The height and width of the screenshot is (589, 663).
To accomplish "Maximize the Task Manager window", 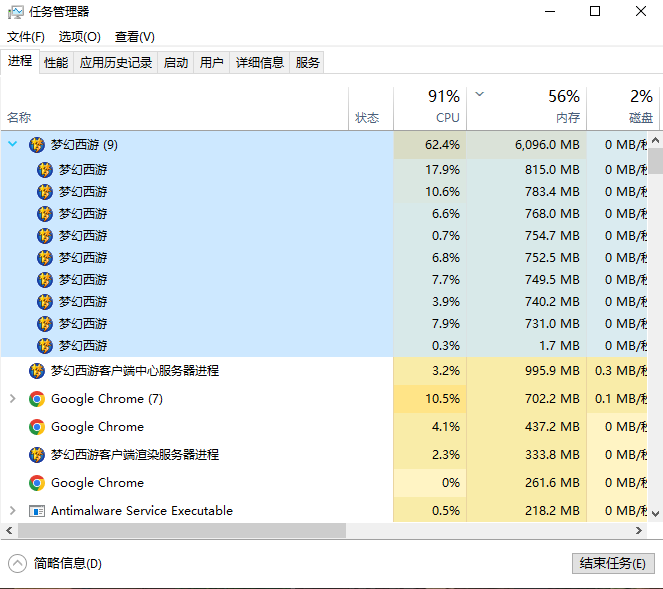I will tap(595, 11).
